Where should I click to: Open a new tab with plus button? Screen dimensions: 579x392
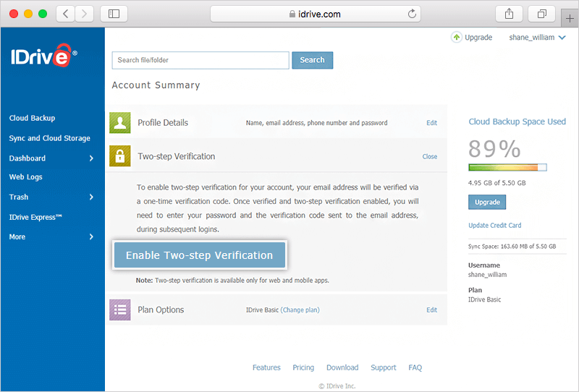tap(570, 18)
